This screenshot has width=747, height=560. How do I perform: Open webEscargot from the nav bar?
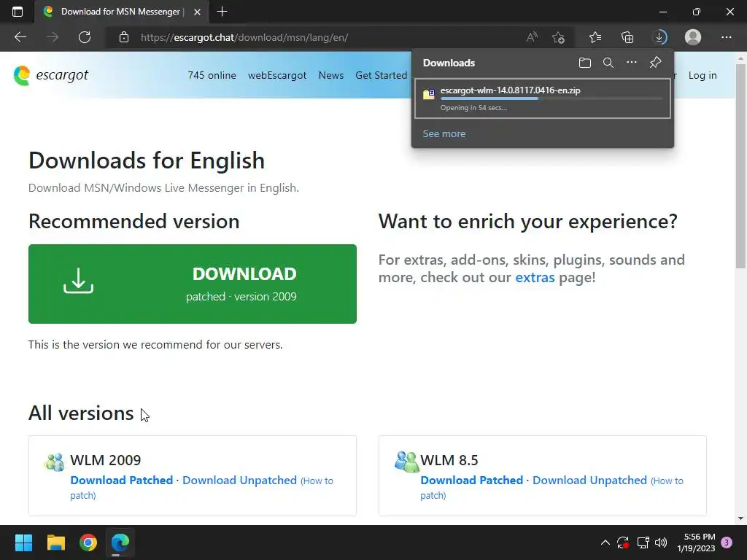277,75
